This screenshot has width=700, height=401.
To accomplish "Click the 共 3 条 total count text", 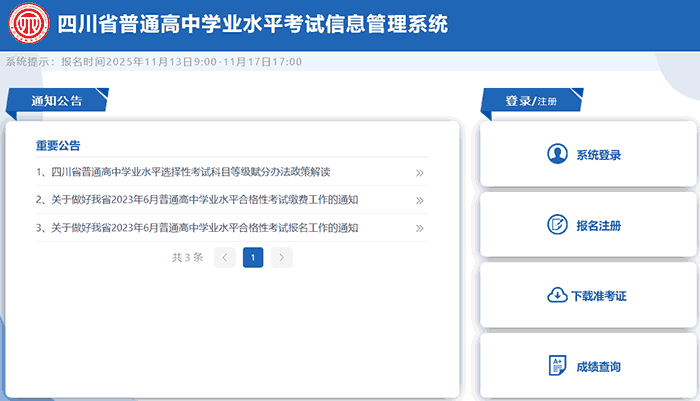I will (188, 257).
